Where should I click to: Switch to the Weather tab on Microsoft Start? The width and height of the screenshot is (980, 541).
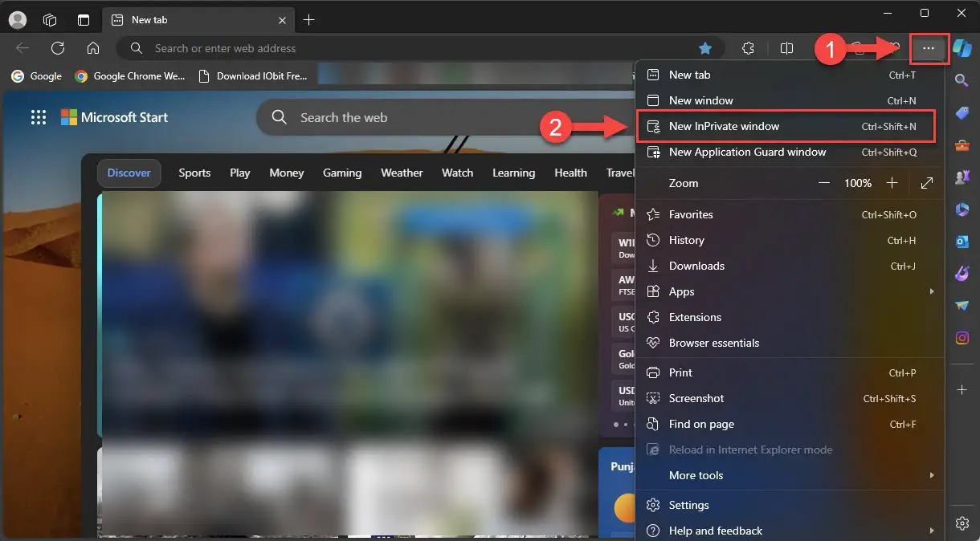401,173
